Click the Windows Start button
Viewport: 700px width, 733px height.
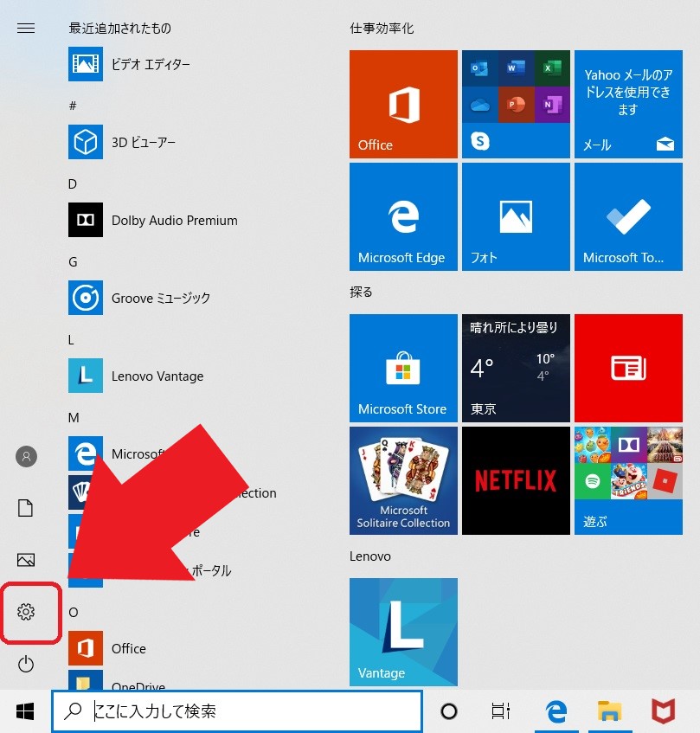(25, 711)
